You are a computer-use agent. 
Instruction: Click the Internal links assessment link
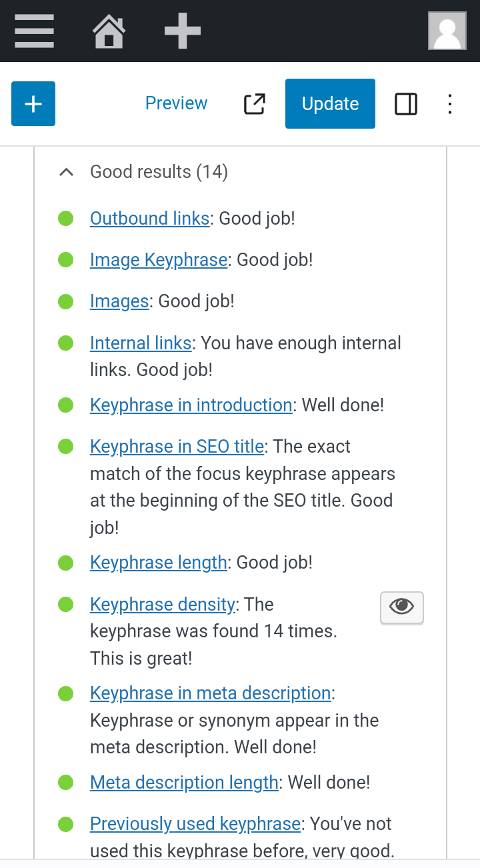(141, 343)
